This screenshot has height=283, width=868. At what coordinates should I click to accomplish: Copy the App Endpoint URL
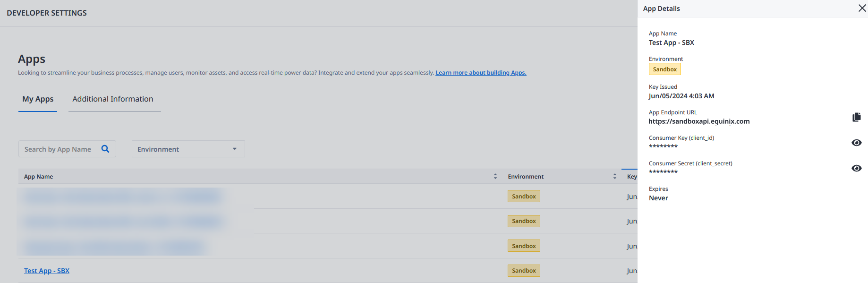(x=856, y=117)
